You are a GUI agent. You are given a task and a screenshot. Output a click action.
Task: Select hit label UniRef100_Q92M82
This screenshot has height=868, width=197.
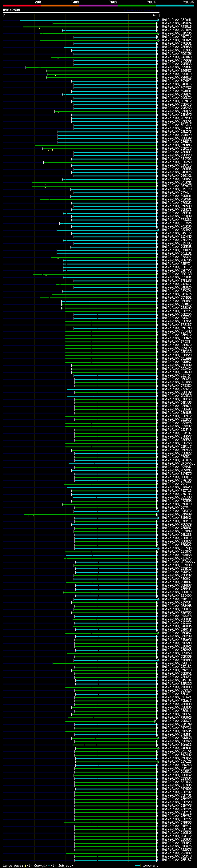[177, 853]
